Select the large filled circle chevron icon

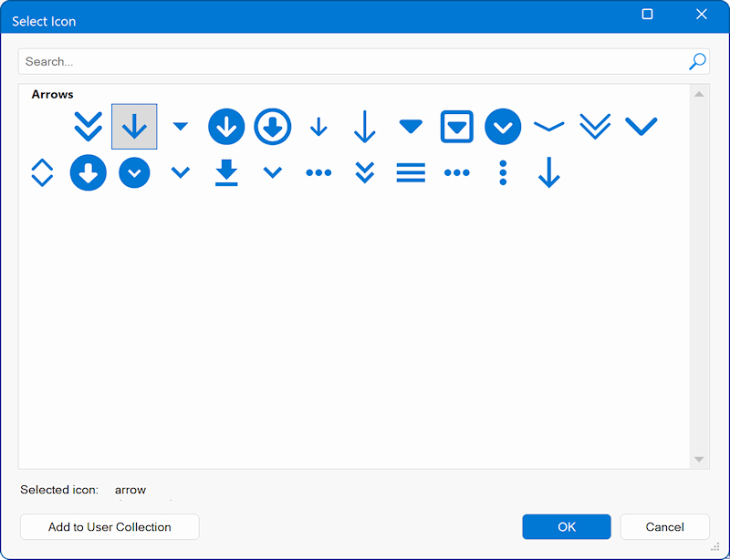pos(503,127)
